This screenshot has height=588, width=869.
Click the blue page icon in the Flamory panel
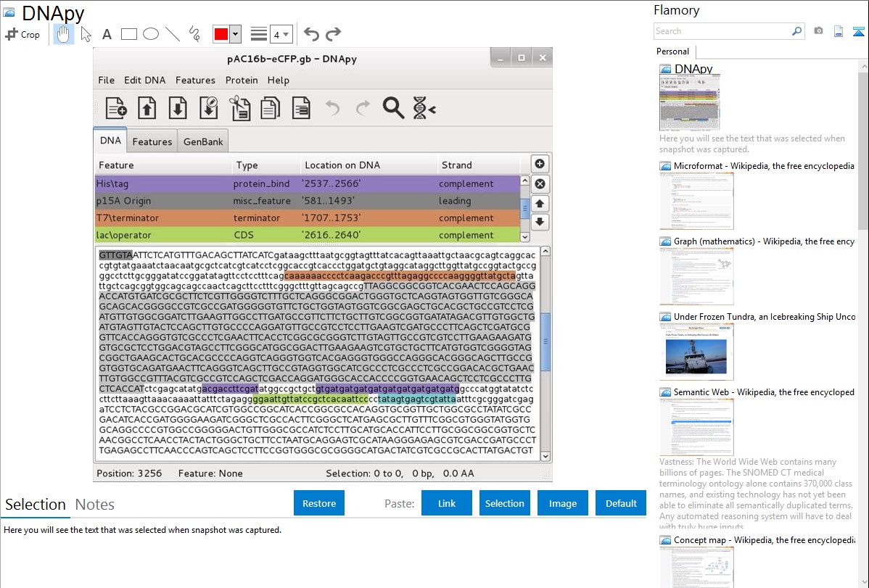839,32
